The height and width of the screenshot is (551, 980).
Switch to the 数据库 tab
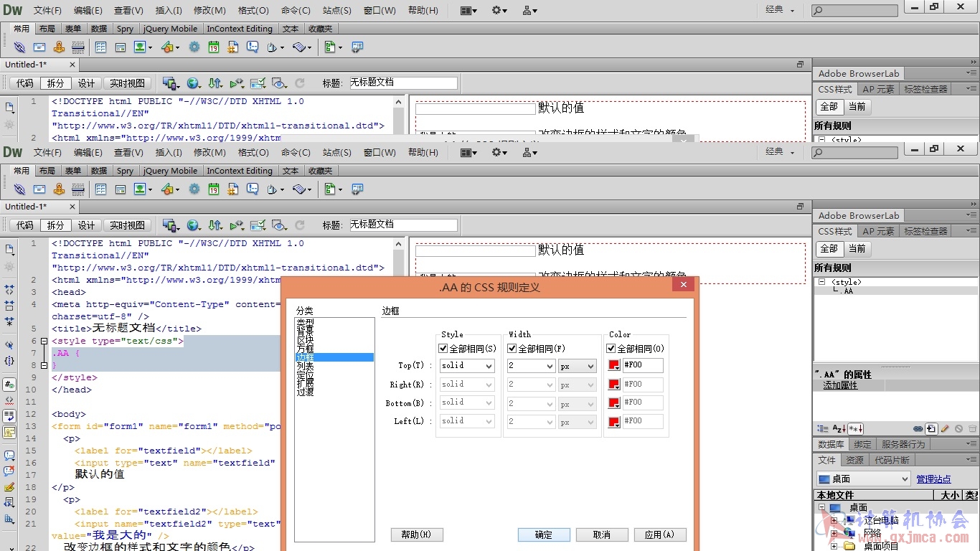tap(831, 444)
